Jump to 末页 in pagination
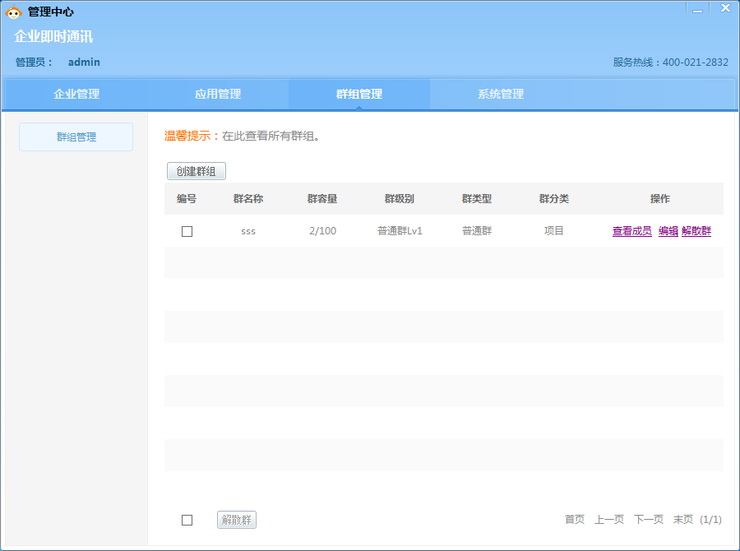740x551 pixels. 683,520
